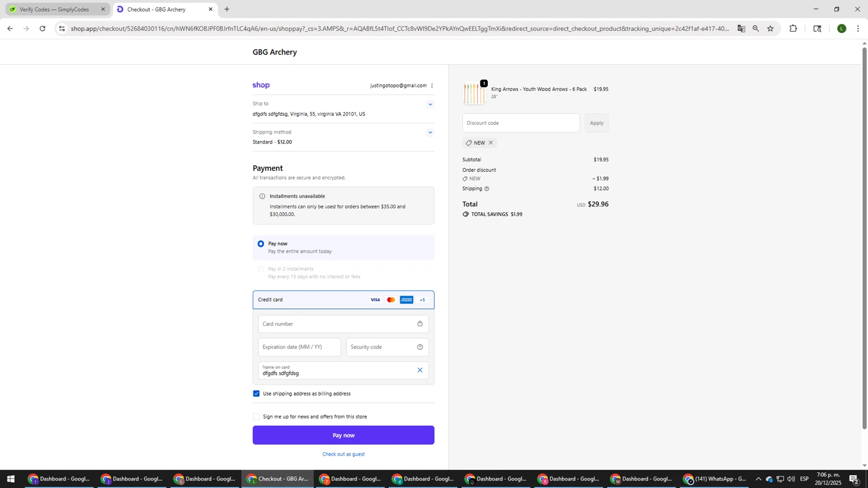Open the network icon in system tray

click(x=780, y=479)
